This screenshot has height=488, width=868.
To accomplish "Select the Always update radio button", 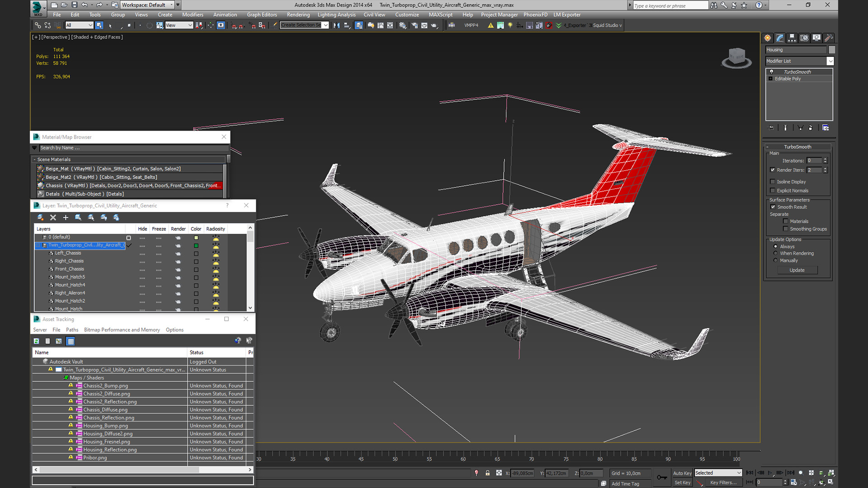I will (776, 247).
